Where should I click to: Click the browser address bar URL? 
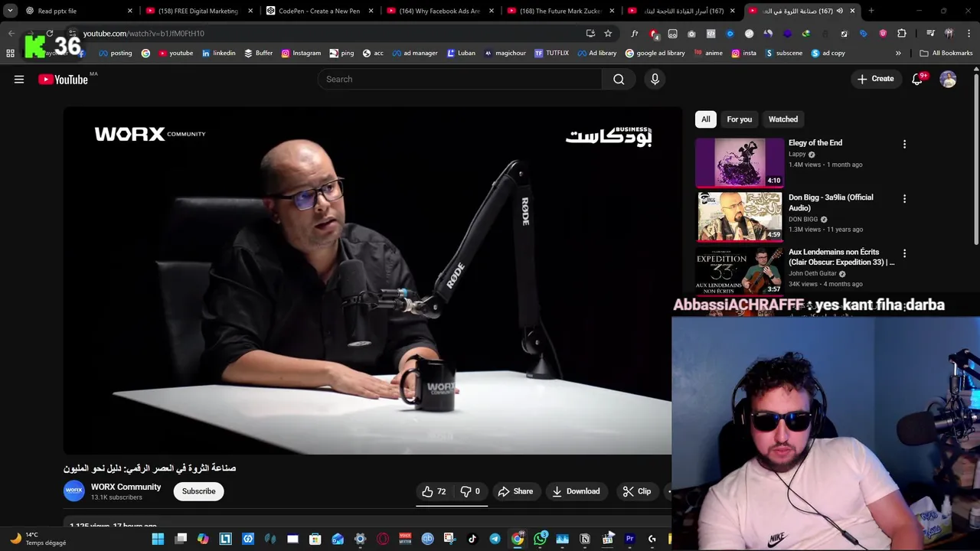[144, 34]
